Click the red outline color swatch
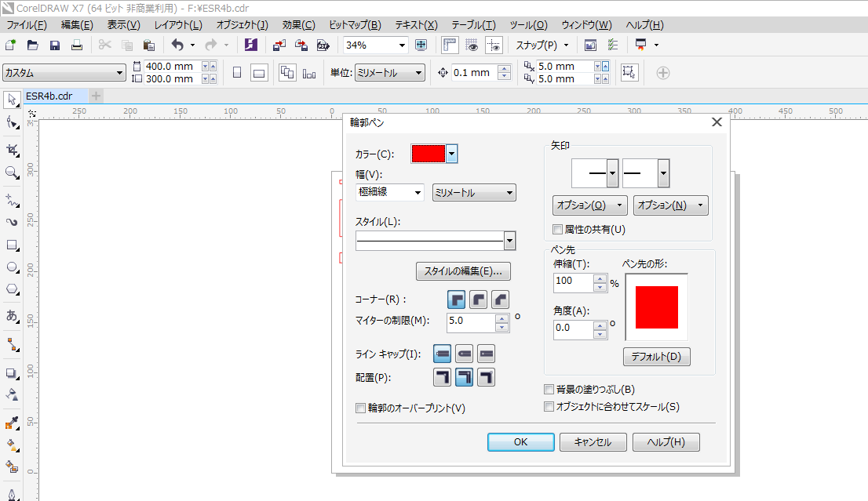This screenshot has height=501, width=868. pyautogui.click(x=429, y=154)
